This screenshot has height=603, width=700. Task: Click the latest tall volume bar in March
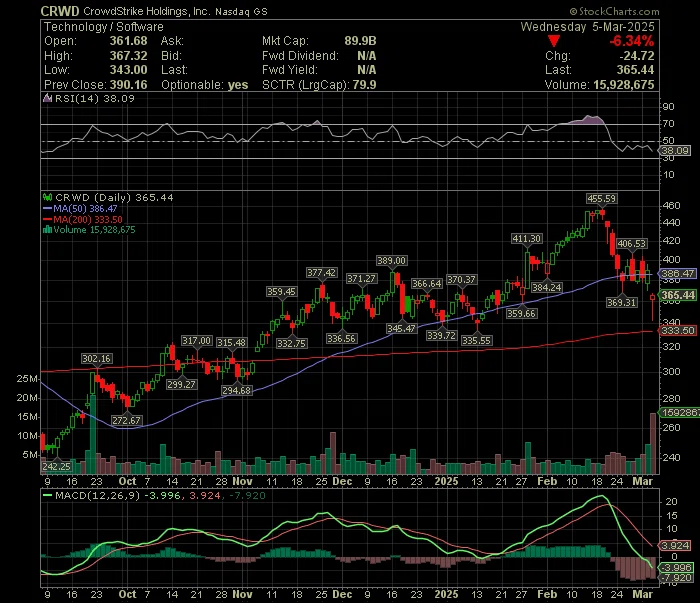pyautogui.click(x=653, y=444)
